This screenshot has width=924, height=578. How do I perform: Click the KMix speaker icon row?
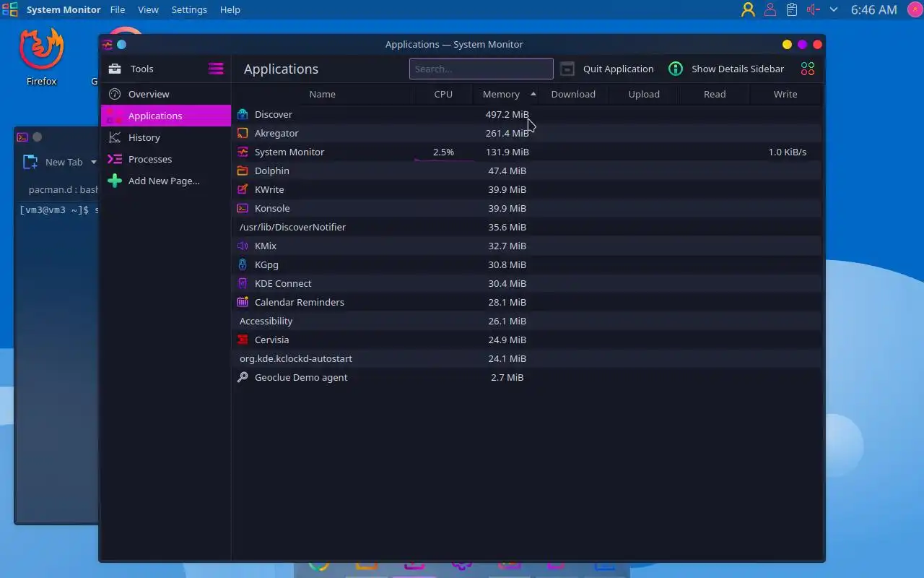pos(243,246)
